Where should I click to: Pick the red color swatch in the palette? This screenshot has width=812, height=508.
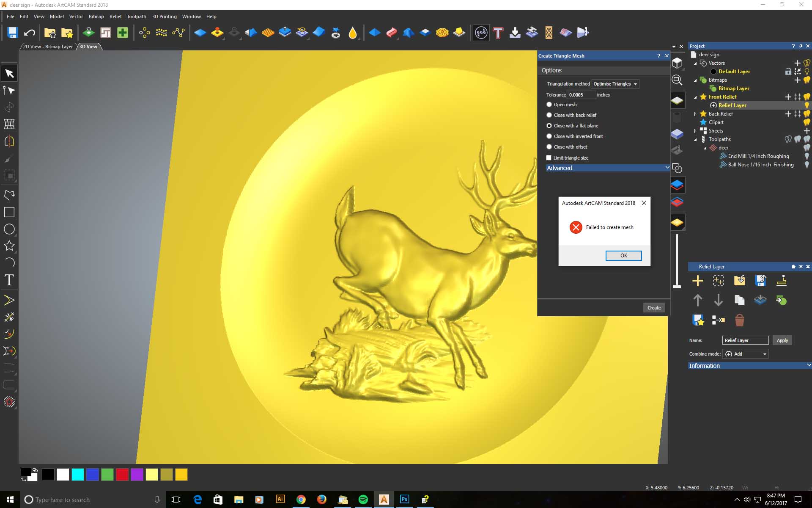[x=122, y=475]
